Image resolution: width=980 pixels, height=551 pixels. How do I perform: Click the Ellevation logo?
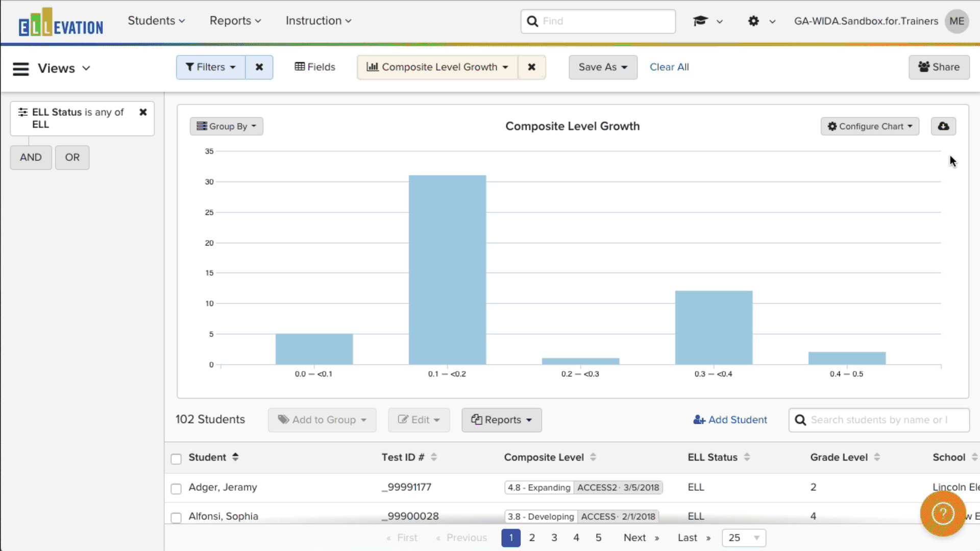pyautogui.click(x=61, y=22)
